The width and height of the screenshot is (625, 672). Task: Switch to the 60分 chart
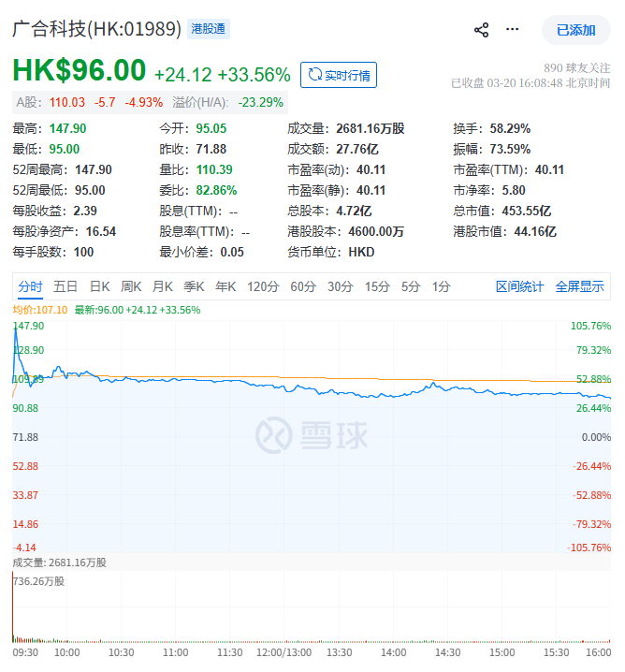[303, 286]
